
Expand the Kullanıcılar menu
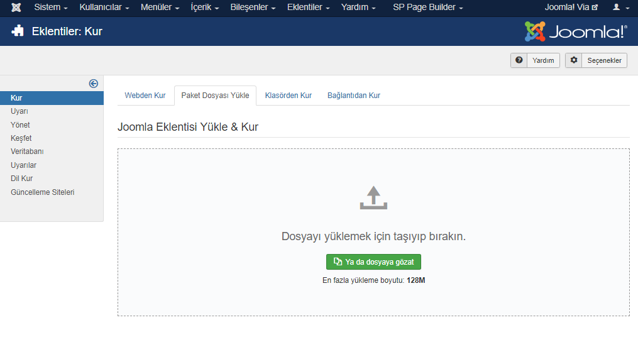[x=104, y=8]
